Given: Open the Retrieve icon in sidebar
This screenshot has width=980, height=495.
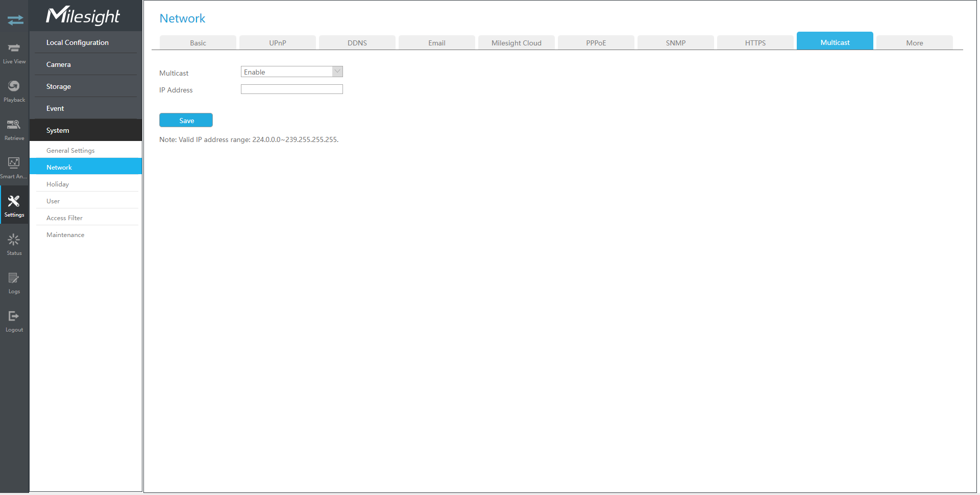Looking at the screenshot, I should (14, 129).
